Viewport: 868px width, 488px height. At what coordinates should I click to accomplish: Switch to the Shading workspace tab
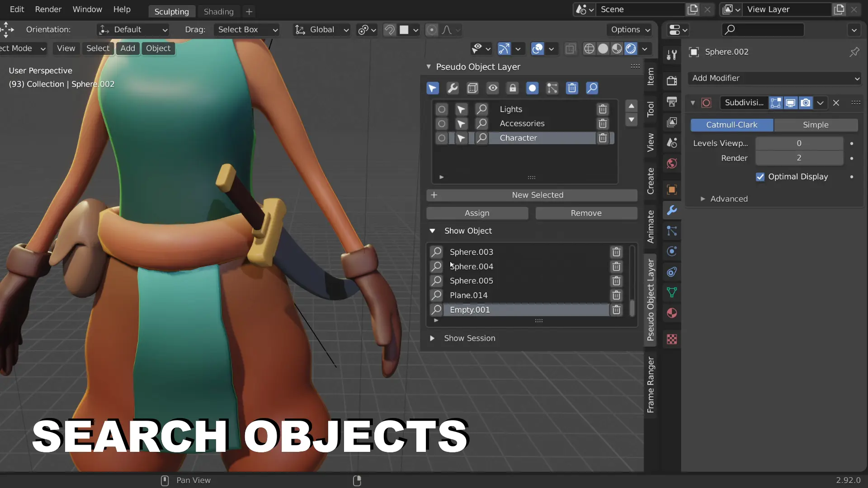pyautogui.click(x=218, y=12)
